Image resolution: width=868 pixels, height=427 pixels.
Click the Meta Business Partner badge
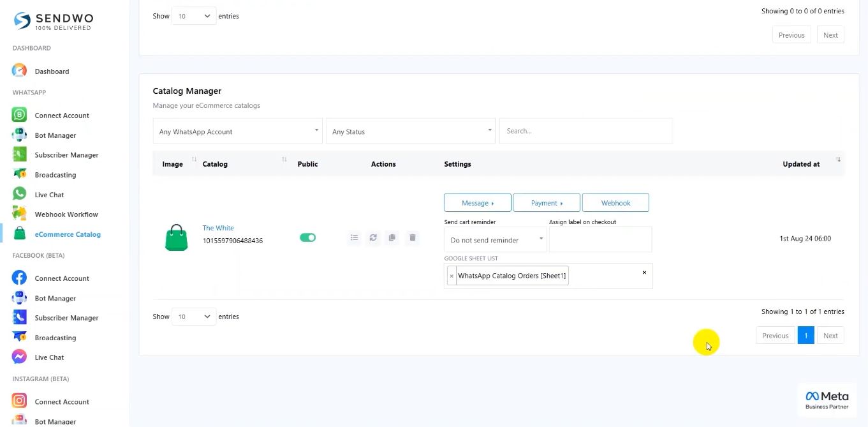827,400
